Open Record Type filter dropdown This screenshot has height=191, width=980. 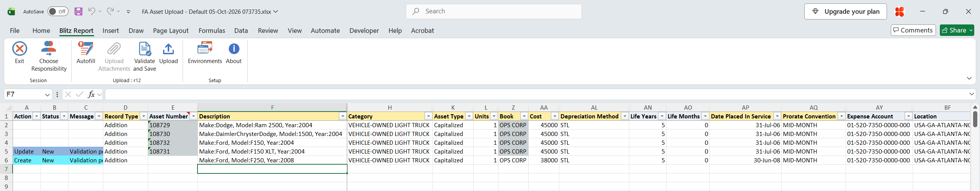[x=144, y=117]
